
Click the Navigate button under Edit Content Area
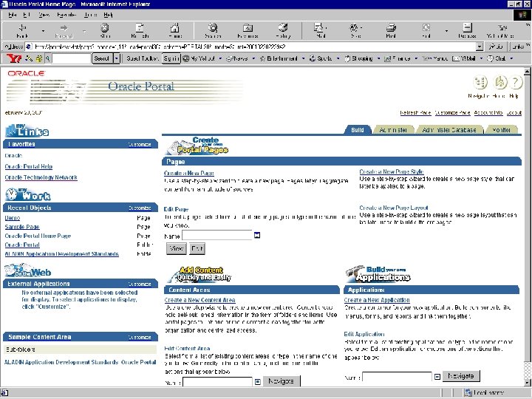point(282,381)
